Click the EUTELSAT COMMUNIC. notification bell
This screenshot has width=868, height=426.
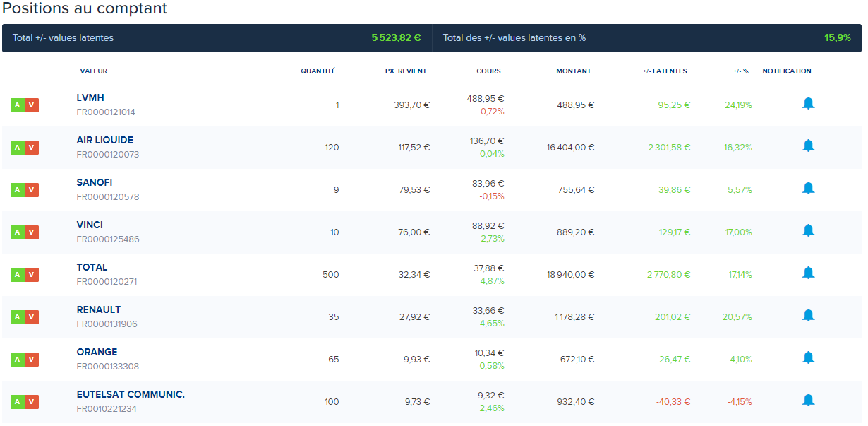tap(808, 401)
